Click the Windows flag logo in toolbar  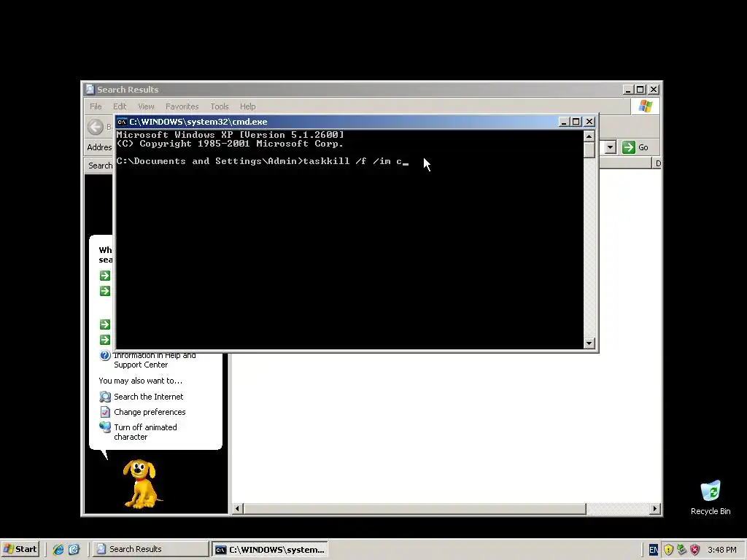646,106
